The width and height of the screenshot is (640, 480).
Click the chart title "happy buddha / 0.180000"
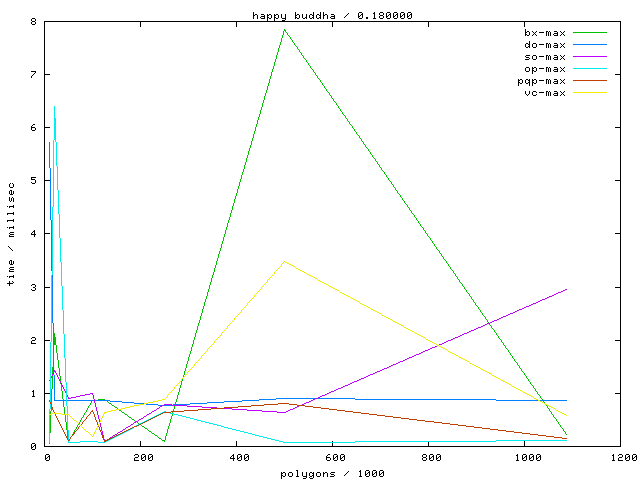click(319, 15)
